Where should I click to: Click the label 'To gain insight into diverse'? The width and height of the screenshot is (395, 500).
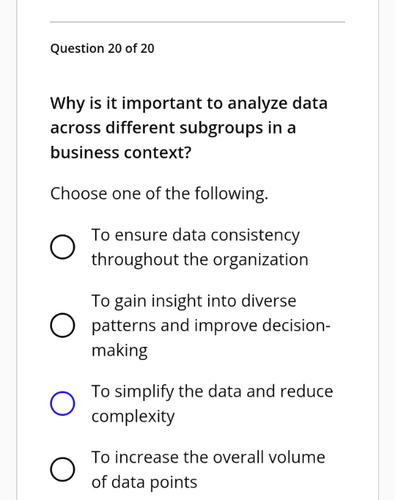coord(194,301)
